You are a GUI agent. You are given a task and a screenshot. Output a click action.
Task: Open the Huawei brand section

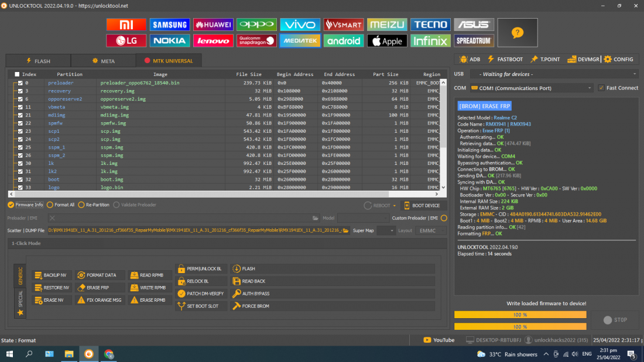[213, 25]
